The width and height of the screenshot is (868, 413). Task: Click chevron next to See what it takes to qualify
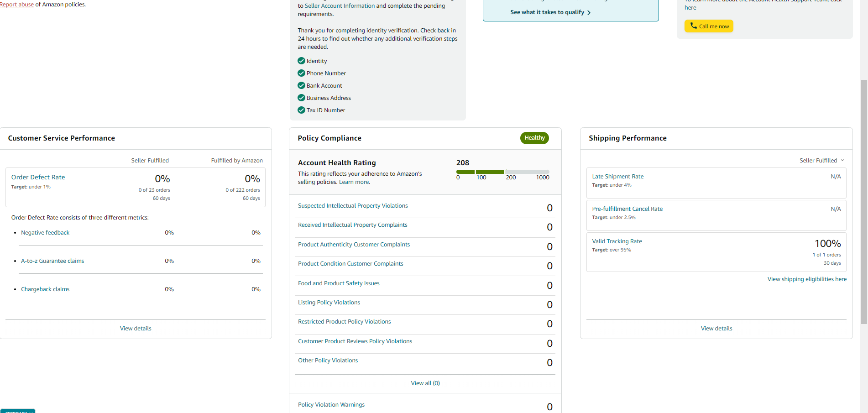click(589, 13)
